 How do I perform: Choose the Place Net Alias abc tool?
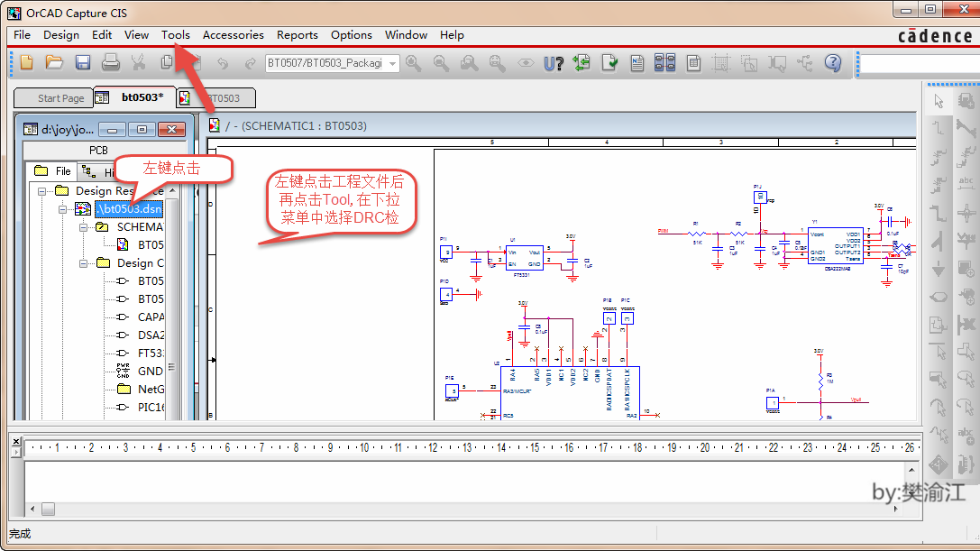coord(966,183)
